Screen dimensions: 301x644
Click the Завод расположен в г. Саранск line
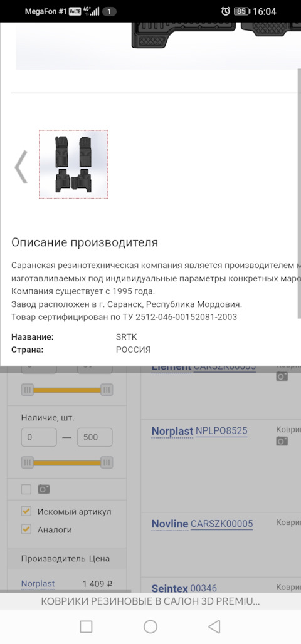point(127,304)
